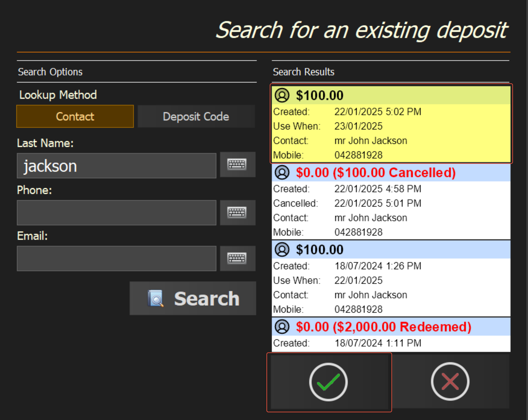Click the contact icon on the cancelled deposit
The image size is (528, 420).
click(x=282, y=172)
